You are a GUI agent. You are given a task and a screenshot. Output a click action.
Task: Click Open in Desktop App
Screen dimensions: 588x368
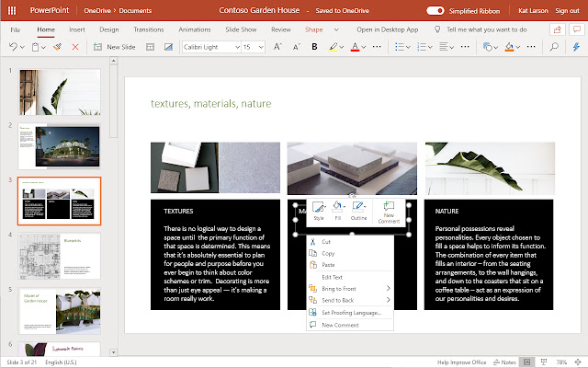click(387, 29)
